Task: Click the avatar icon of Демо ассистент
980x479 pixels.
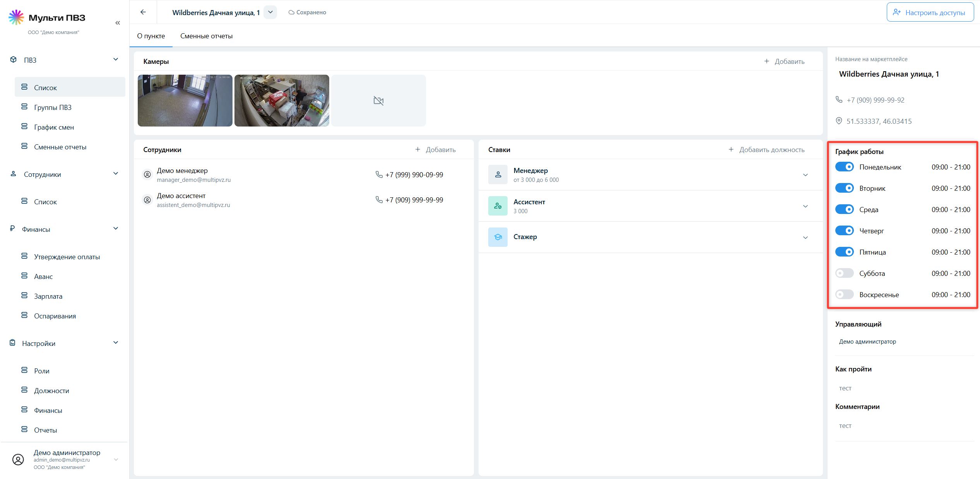Action: [x=147, y=200]
